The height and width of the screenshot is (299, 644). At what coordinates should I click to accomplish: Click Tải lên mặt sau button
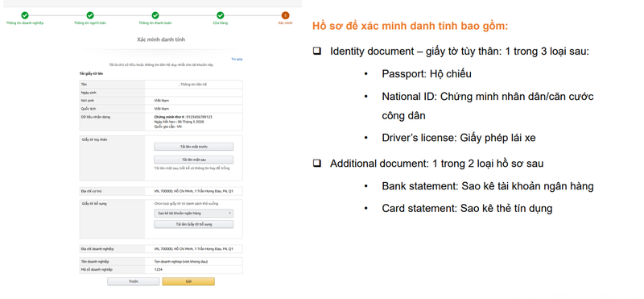[x=193, y=160]
